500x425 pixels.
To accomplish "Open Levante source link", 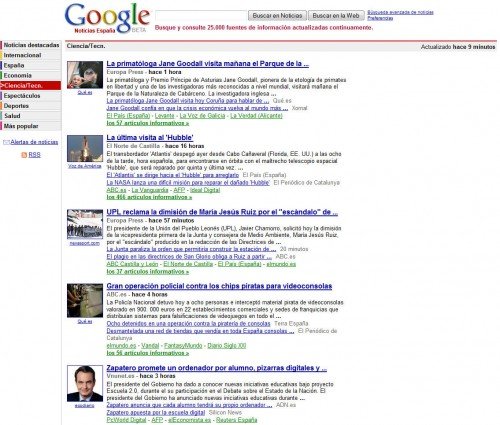I will [x=165, y=116].
